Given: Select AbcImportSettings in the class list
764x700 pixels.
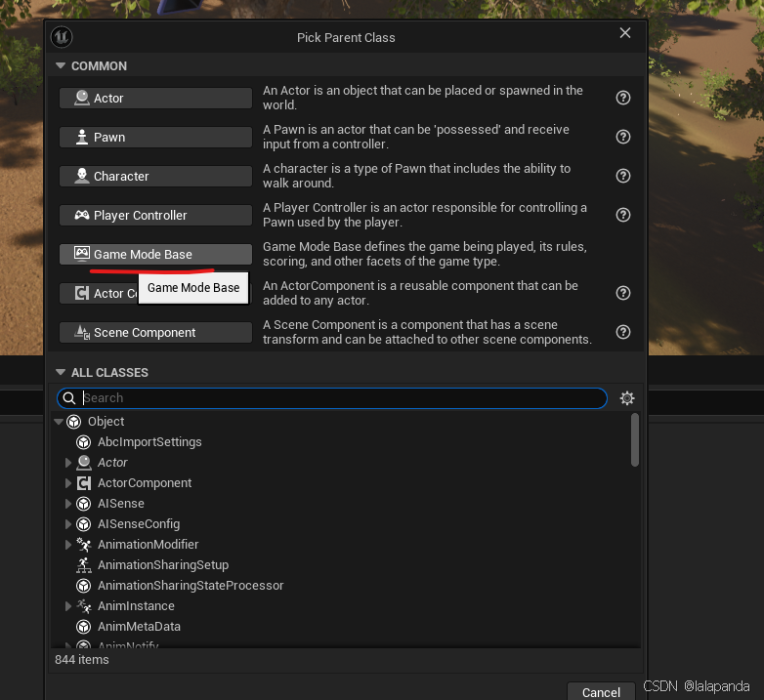Looking at the screenshot, I should tap(149, 442).
